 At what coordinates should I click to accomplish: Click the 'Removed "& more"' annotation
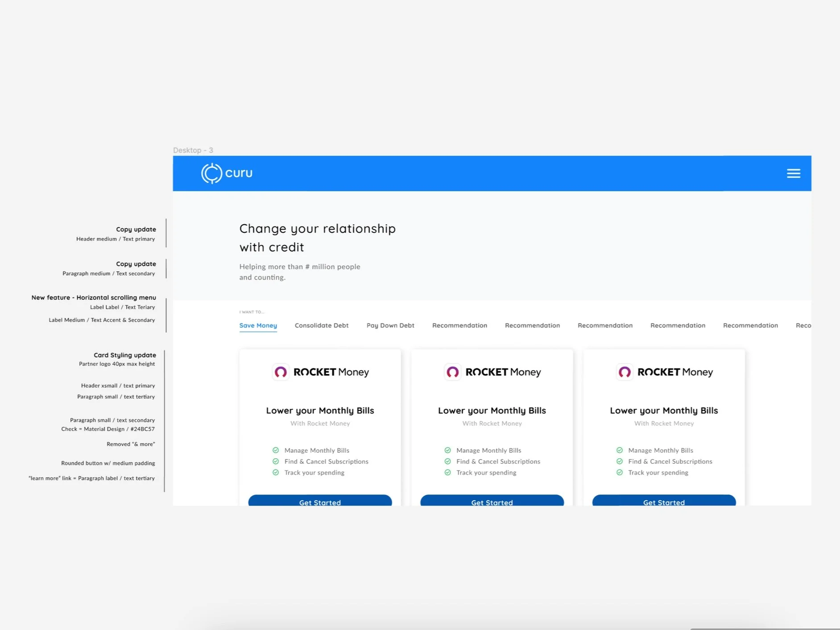131,444
